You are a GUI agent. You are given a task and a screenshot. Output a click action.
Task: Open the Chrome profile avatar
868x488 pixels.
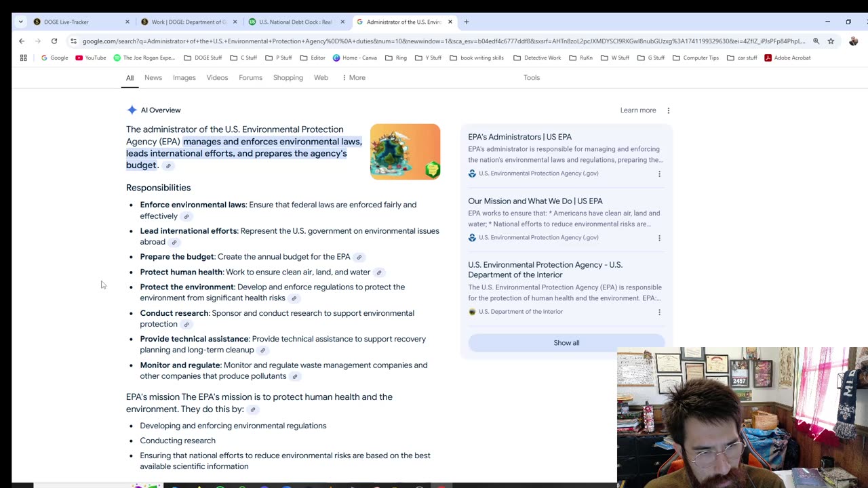(853, 41)
